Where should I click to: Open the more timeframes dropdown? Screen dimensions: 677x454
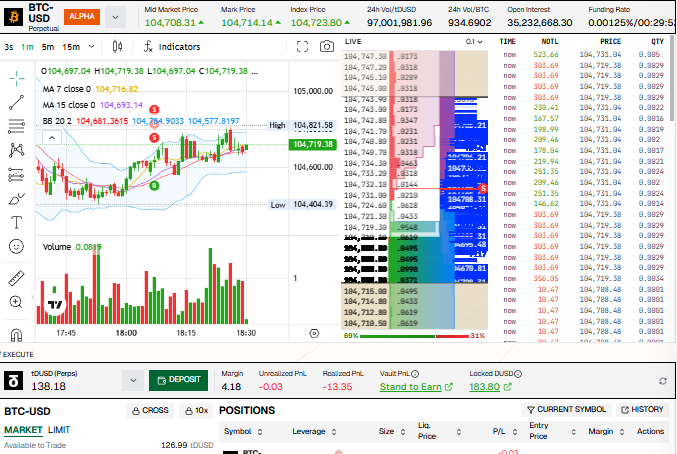coord(91,46)
